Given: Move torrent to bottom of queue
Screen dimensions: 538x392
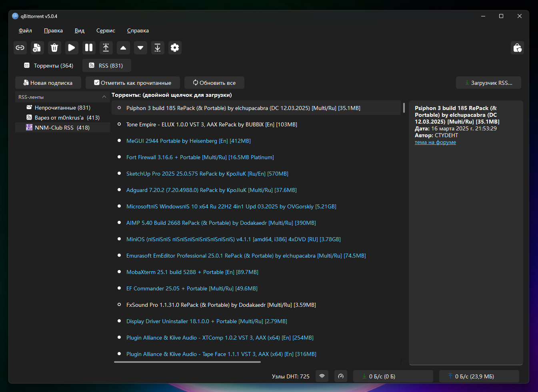Looking at the screenshot, I should 158,48.
